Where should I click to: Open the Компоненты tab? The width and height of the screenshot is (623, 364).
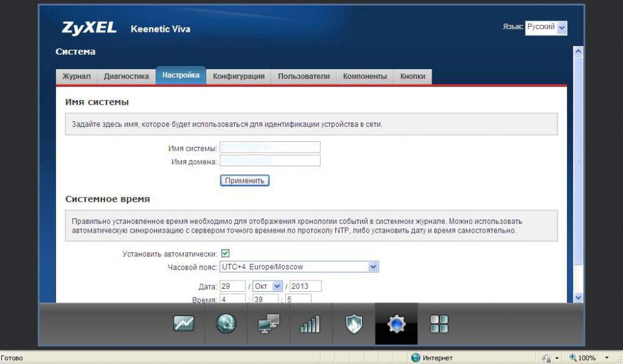click(x=364, y=76)
